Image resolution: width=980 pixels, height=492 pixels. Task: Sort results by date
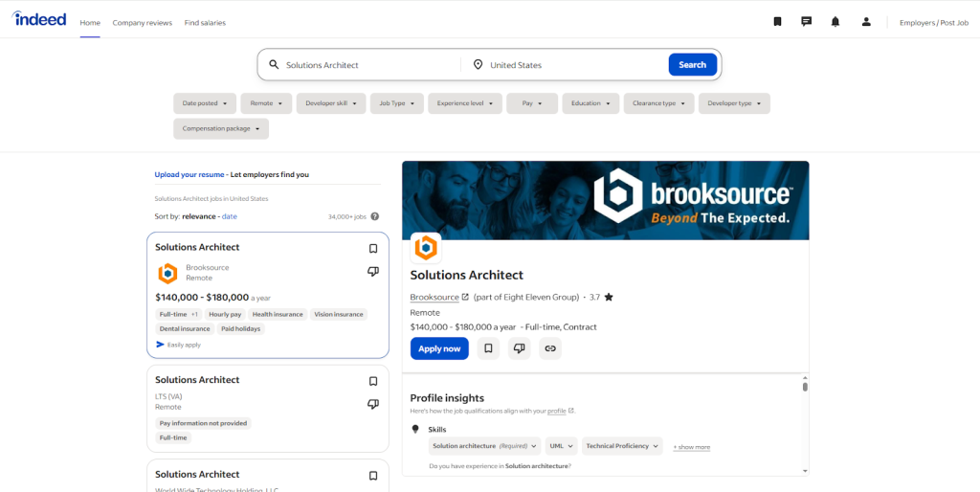[230, 217]
